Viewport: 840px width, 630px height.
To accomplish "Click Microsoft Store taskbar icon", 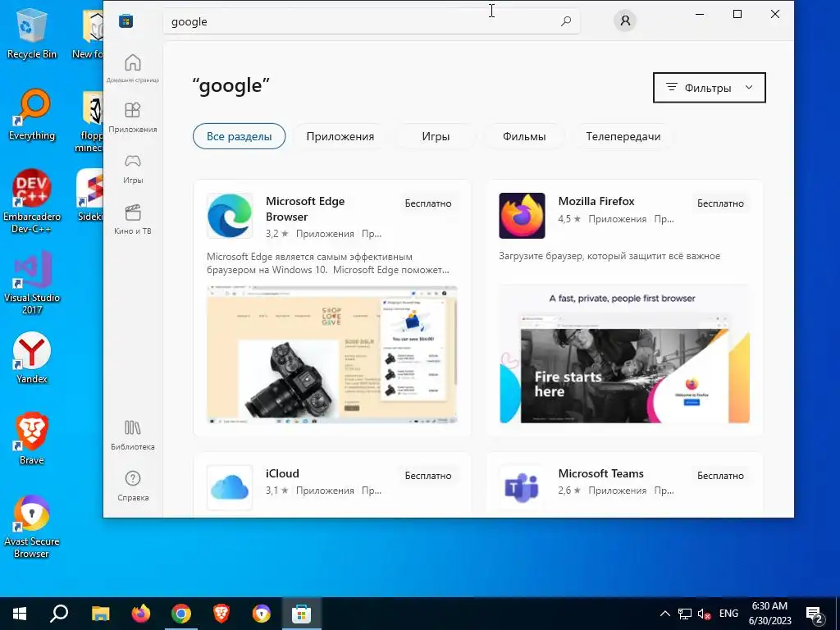I will [x=302, y=614].
